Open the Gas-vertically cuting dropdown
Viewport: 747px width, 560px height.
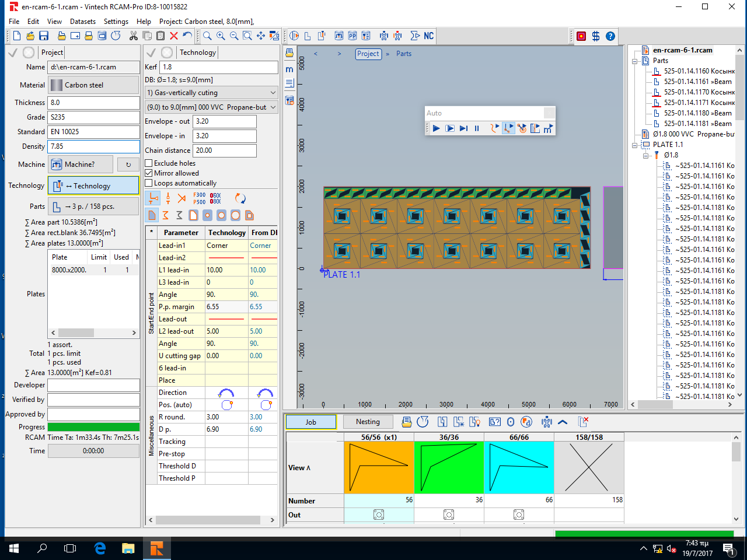[x=211, y=92]
